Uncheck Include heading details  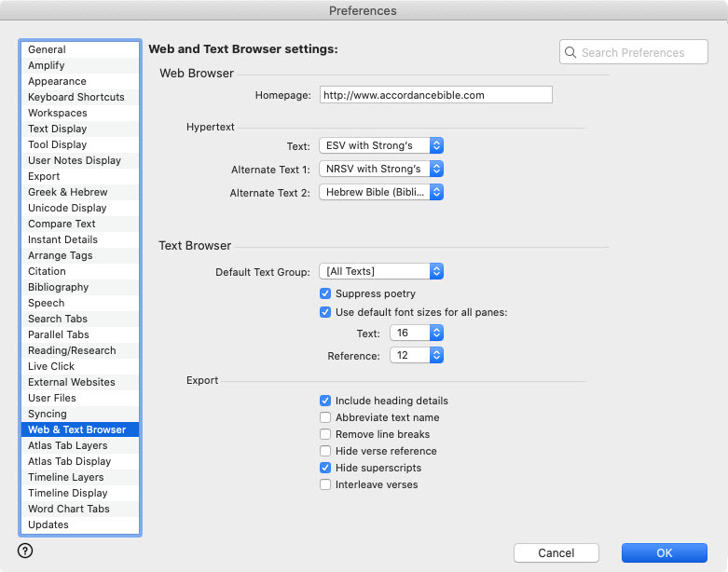point(325,401)
